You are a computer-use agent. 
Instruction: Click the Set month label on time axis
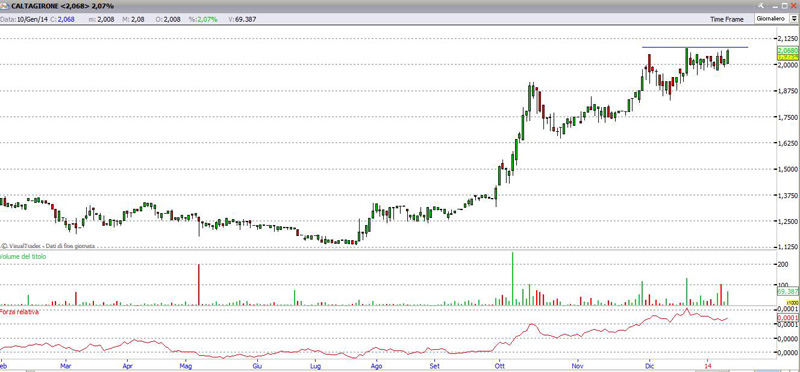(x=434, y=366)
